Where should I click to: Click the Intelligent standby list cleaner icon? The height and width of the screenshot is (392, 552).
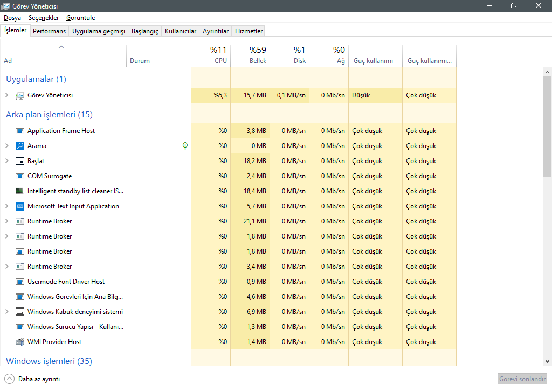click(x=20, y=191)
